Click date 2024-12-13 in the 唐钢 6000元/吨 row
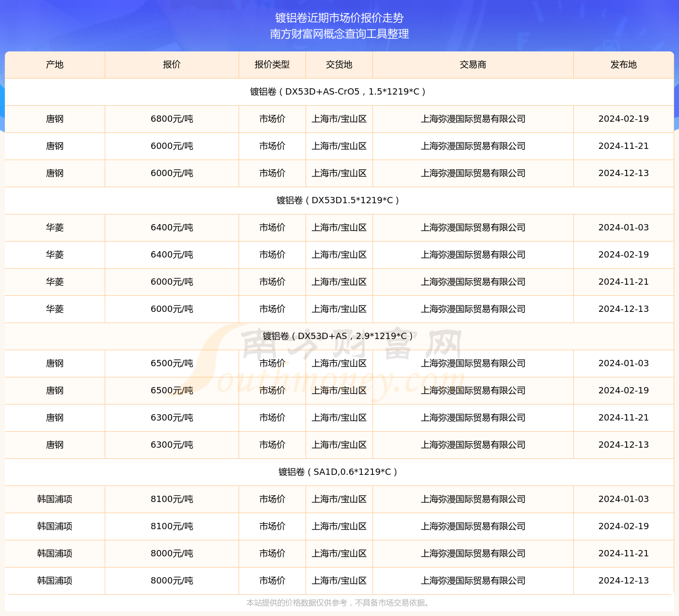 tap(624, 173)
